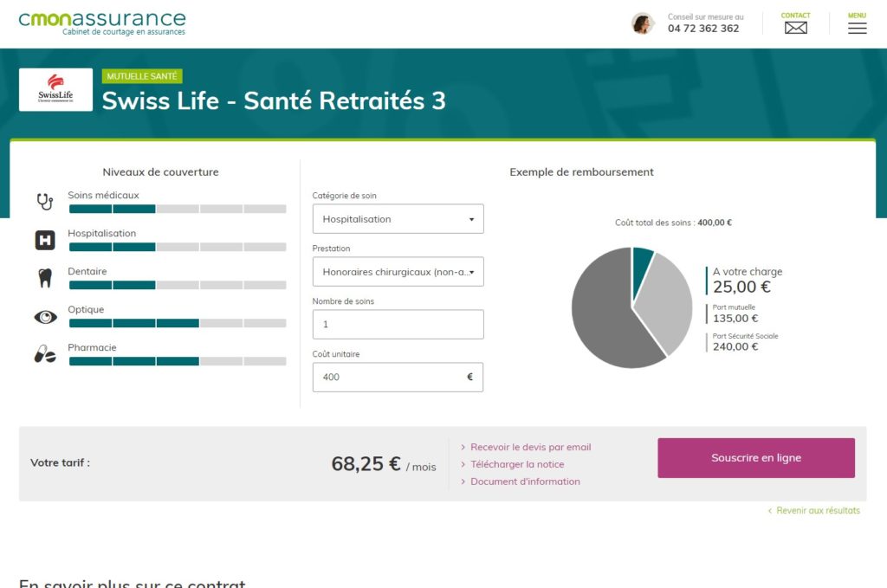
Task: Click the eye Optique icon
Action: (45, 317)
